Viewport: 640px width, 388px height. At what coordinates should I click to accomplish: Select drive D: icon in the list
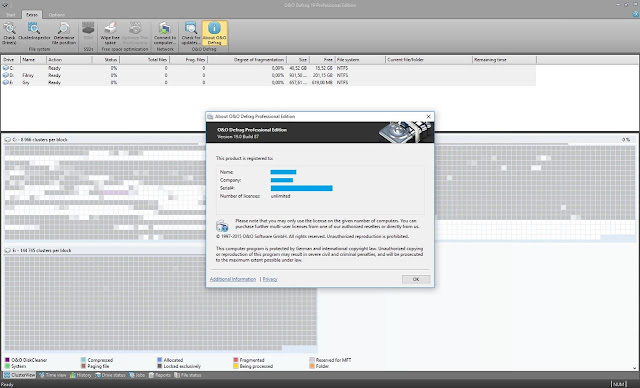pos(6,75)
